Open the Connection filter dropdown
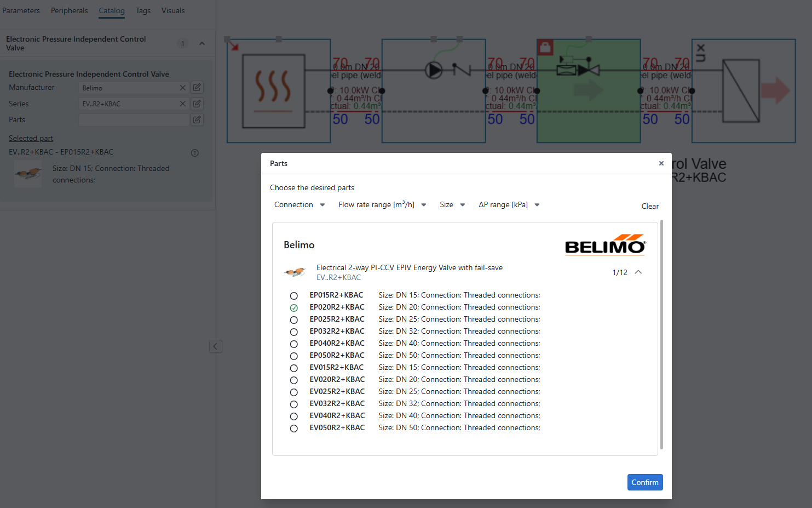 pyautogui.click(x=300, y=205)
